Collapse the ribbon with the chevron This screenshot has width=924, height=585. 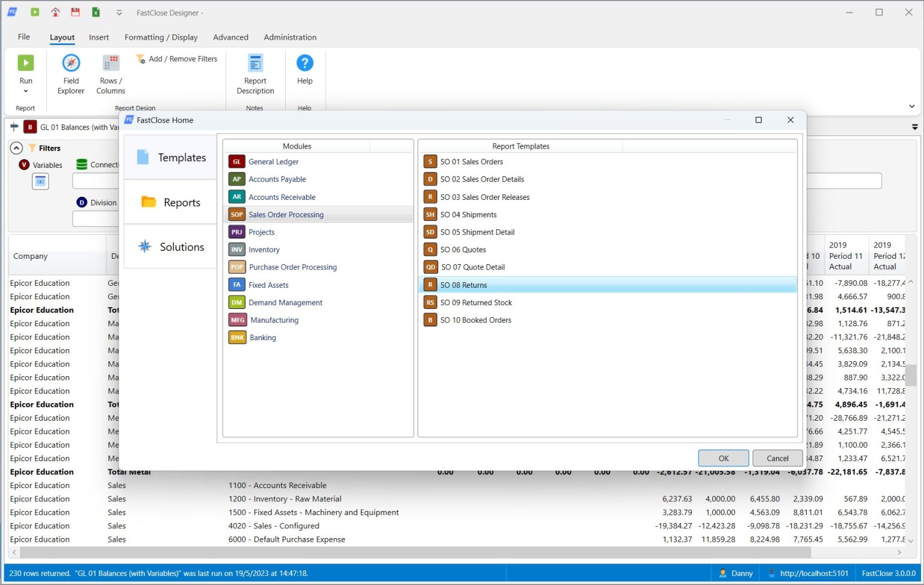[x=911, y=107]
